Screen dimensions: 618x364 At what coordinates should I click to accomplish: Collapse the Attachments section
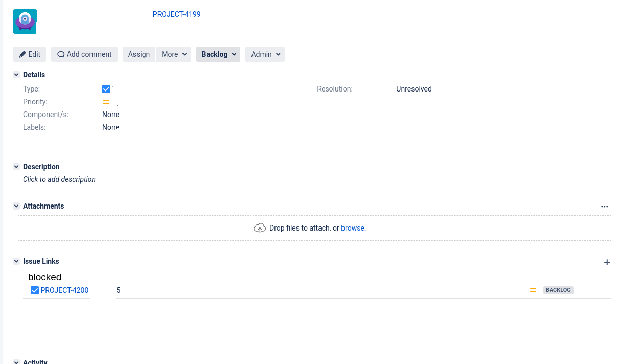[16, 206]
